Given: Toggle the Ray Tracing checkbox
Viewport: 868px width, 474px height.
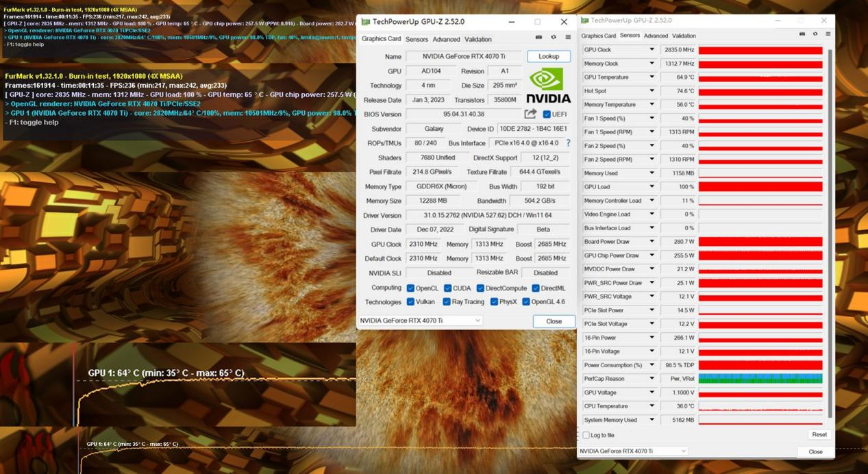Looking at the screenshot, I should 447,302.
